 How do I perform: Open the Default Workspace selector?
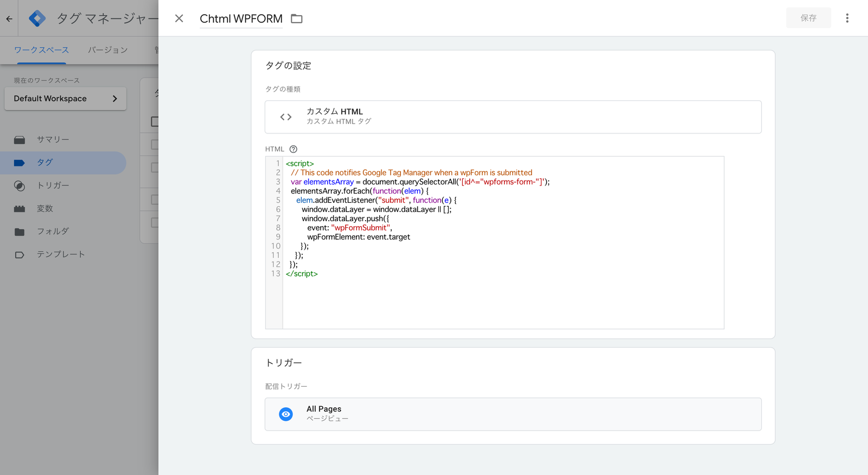tap(65, 99)
